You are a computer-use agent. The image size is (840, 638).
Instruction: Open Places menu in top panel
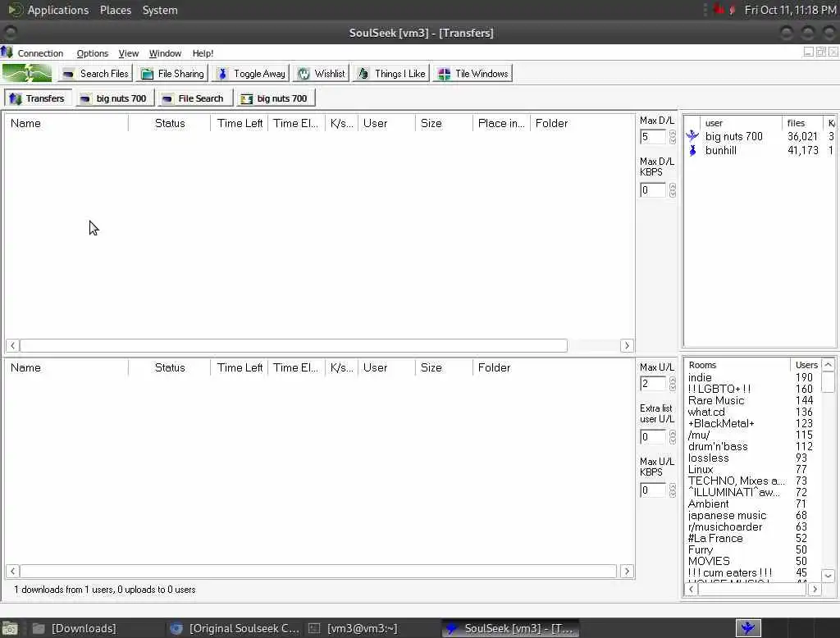116,10
